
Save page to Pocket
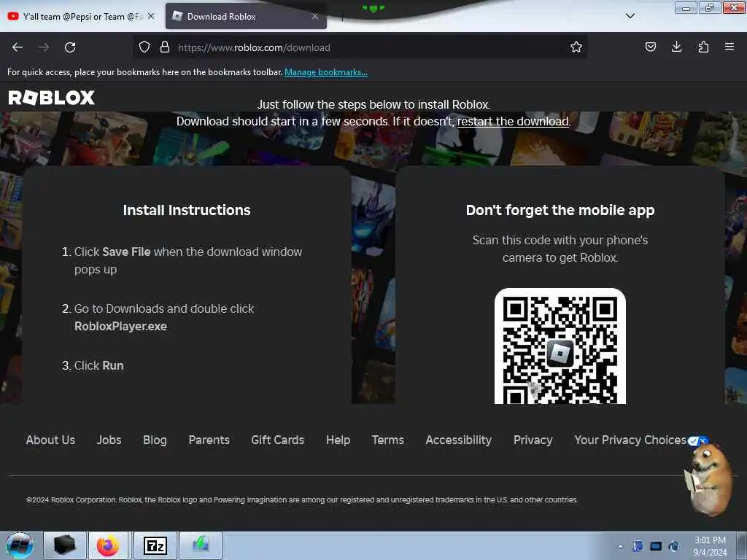coord(650,47)
